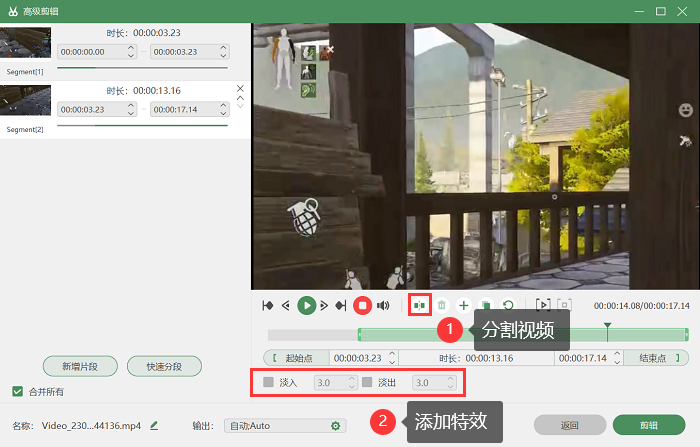The height and width of the screenshot is (447, 700).
Task: Click the split video icon
Action: (x=419, y=305)
